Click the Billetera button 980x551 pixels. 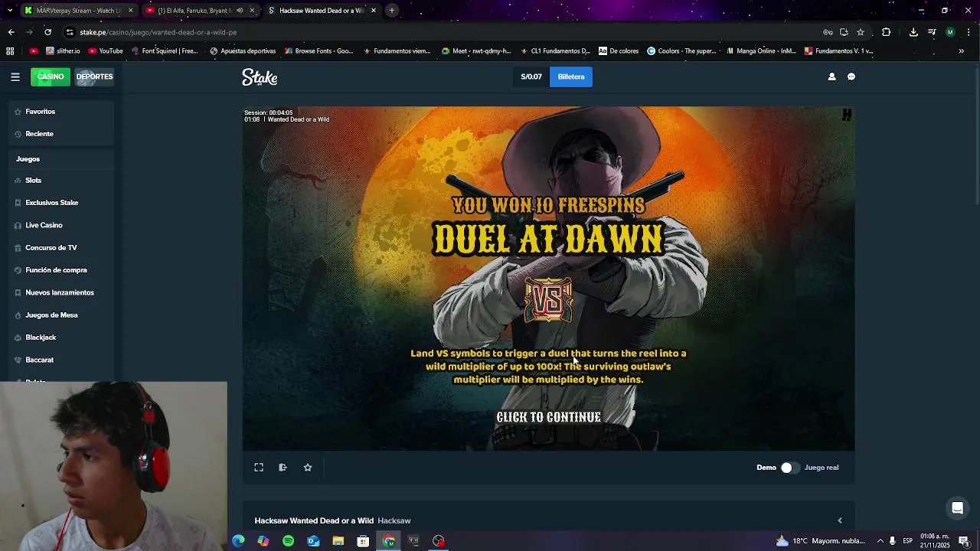(x=571, y=77)
